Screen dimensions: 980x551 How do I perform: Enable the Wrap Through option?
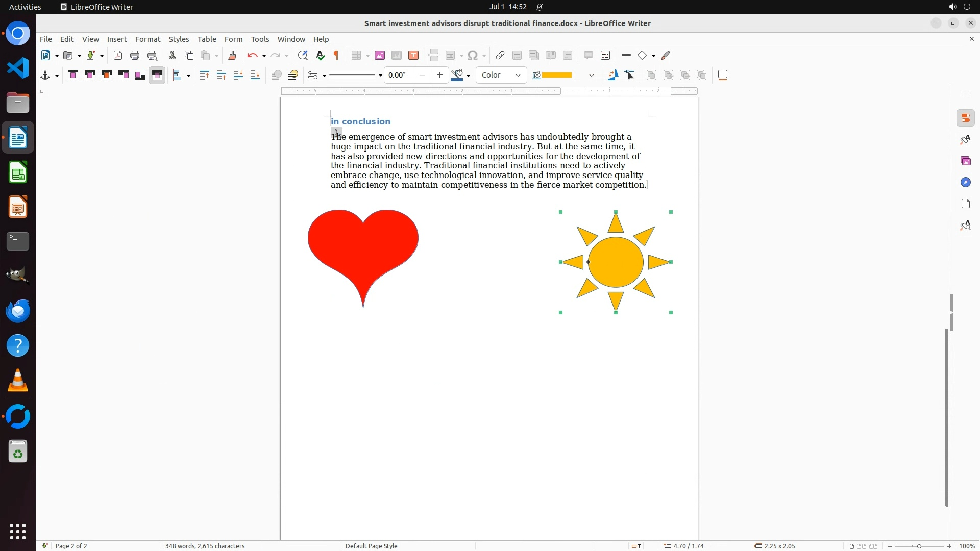point(157,76)
